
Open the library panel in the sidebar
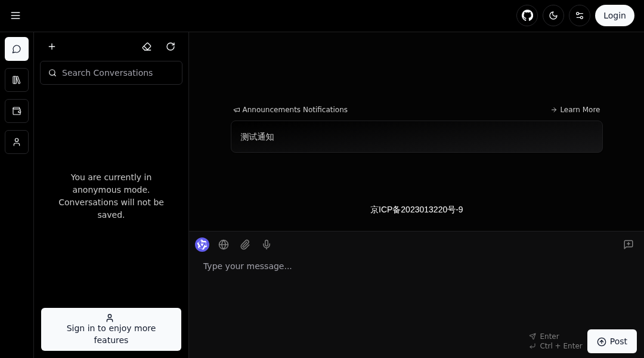[17, 80]
